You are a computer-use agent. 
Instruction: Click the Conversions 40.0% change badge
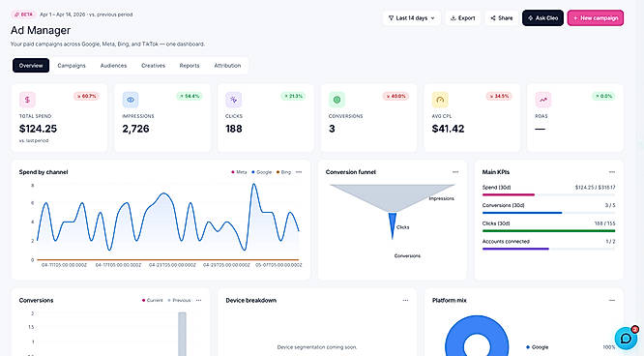click(395, 96)
